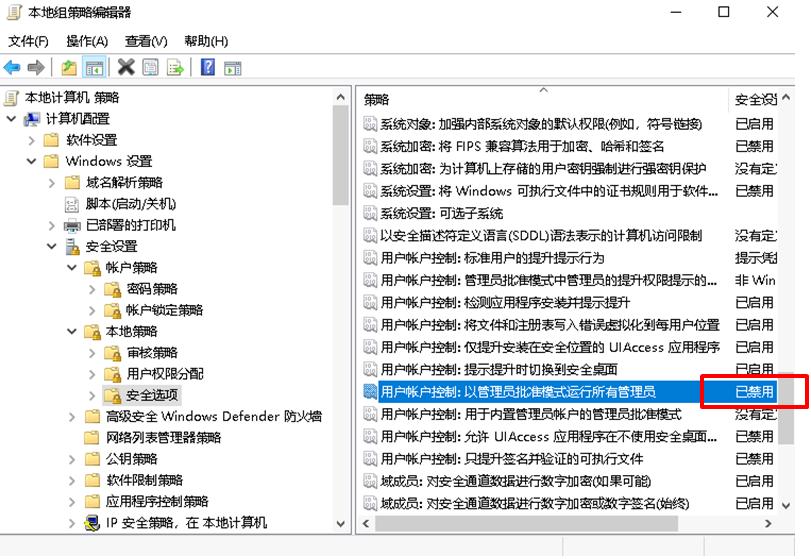Click the Help question mark icon
The width and height of the screenshot is (811, 559).
(x=207, y=67)
